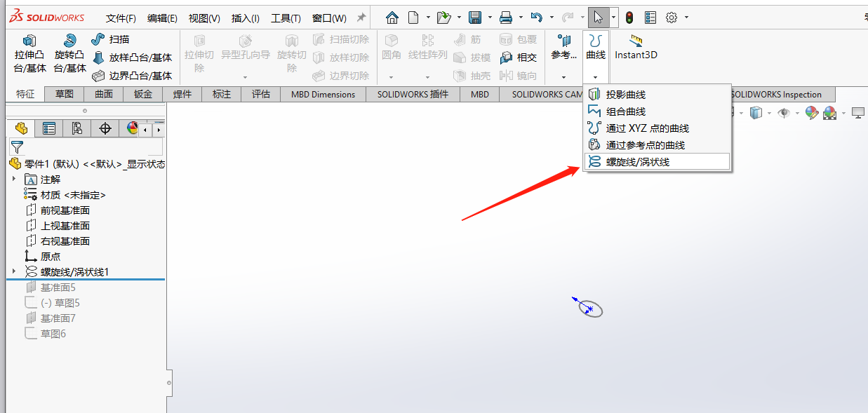Expand the 注解 (Annotations) tree node
868x413 pixels.
point(13,180)
